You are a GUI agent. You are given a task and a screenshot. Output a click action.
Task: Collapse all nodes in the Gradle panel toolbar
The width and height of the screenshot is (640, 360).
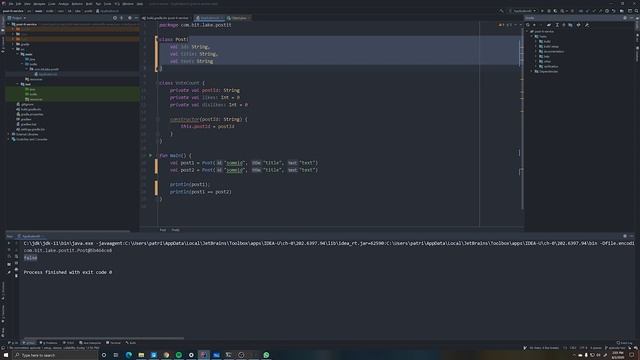click(564, 25)
